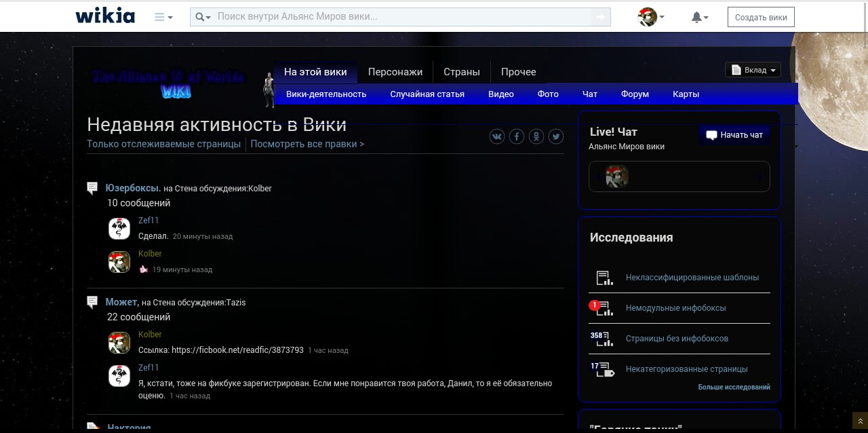The width and height of the screenshot is (868, 433).
Task: Click the "19 минуты назад" timestamp
Action: click(182, 270)
